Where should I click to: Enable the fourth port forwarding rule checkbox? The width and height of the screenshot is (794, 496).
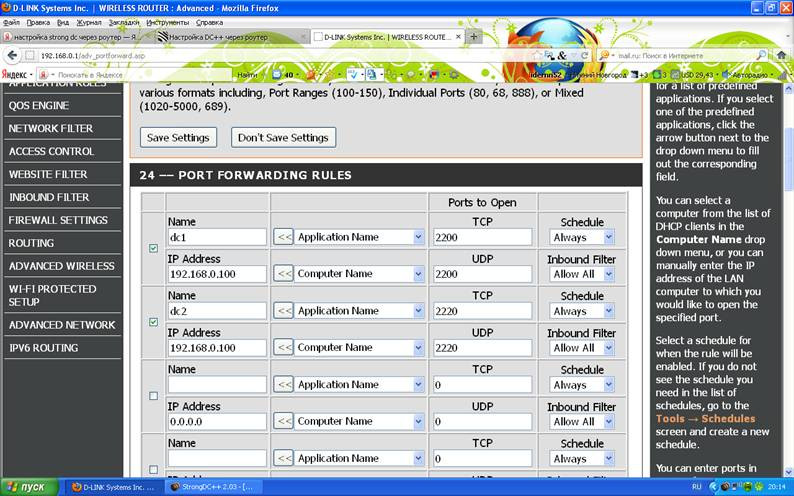(153, 469)
